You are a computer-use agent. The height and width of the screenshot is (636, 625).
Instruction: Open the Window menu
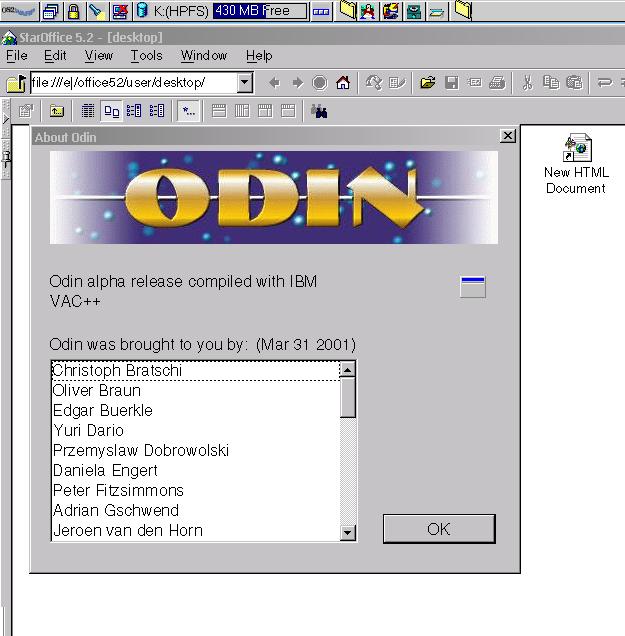pos(204,56)
